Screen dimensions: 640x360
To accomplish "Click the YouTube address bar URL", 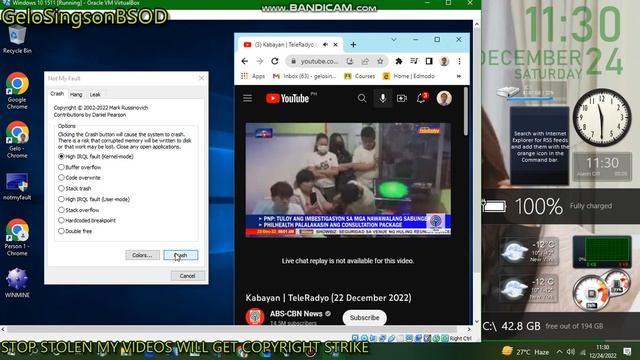I will pyautogui.click(x=319, y=61).
